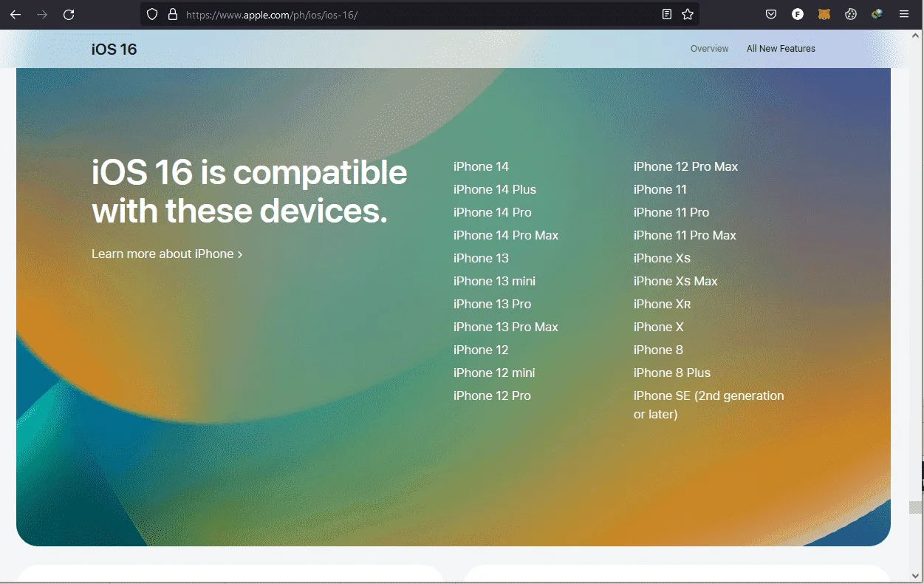
Task: Click the text iPhone 12 Pro Max
Action: (x=685, y=166)
